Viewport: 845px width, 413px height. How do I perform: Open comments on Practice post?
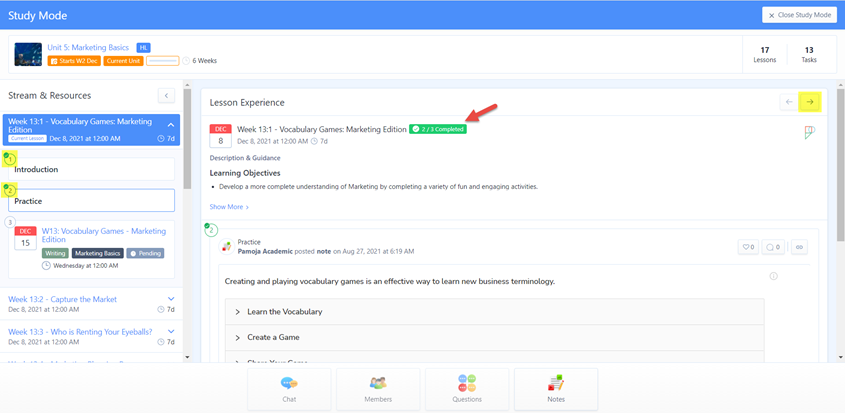pos(773,247)
